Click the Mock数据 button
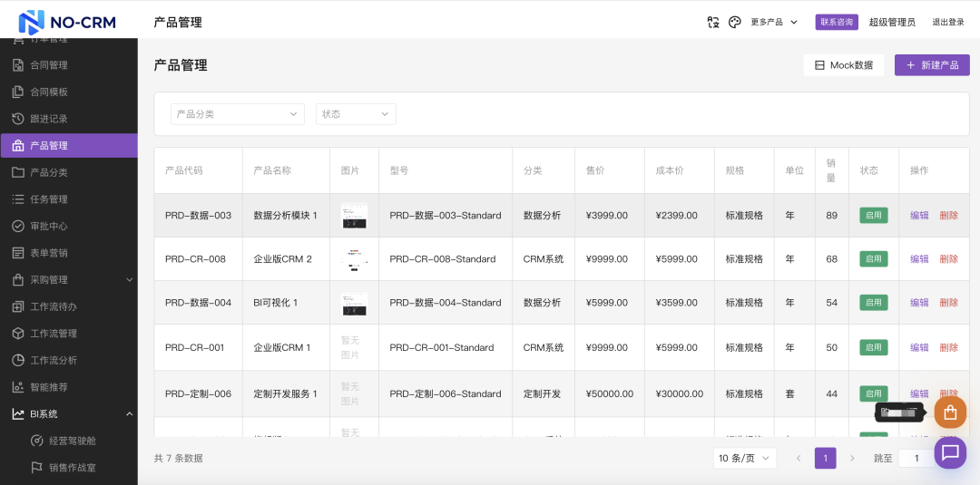 (844, 65)
